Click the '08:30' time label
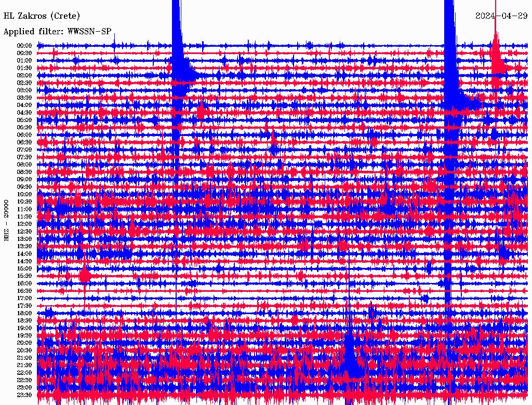The image size is (532, 405). 24,172
